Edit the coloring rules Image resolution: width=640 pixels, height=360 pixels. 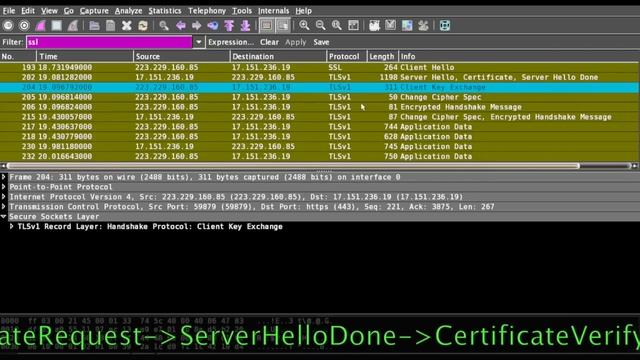point(407,26)
